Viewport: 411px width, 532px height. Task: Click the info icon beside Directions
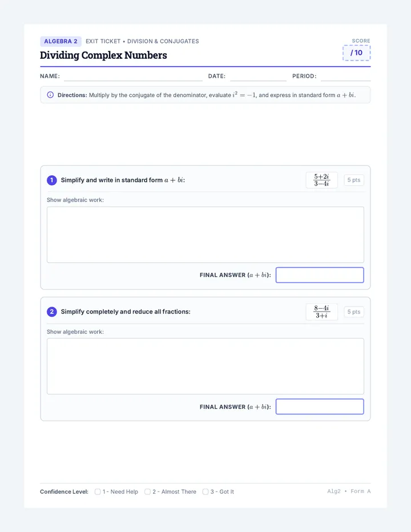50,95
